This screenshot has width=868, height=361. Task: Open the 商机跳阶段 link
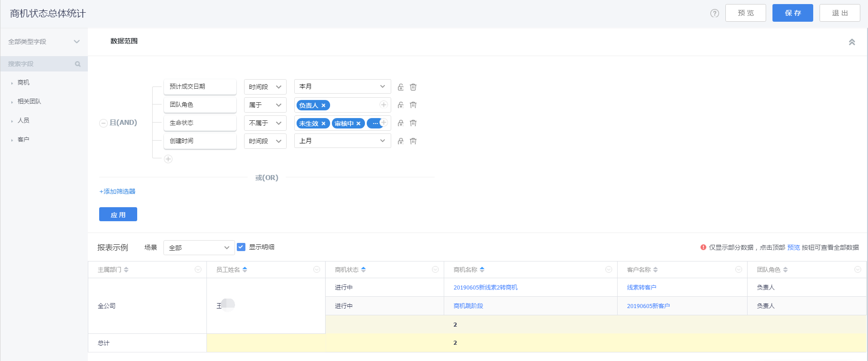coord(468,306)
